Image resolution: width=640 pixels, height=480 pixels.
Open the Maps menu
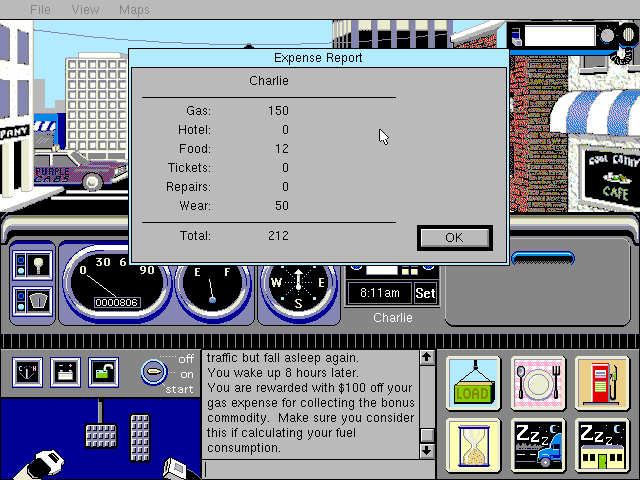[134, 9]
